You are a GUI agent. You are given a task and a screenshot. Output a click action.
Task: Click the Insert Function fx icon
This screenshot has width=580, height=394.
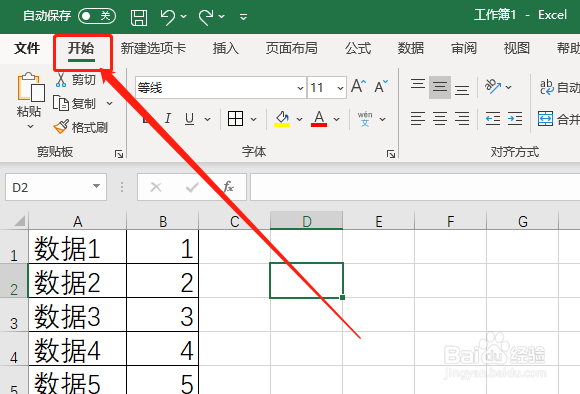pos(228,187)
